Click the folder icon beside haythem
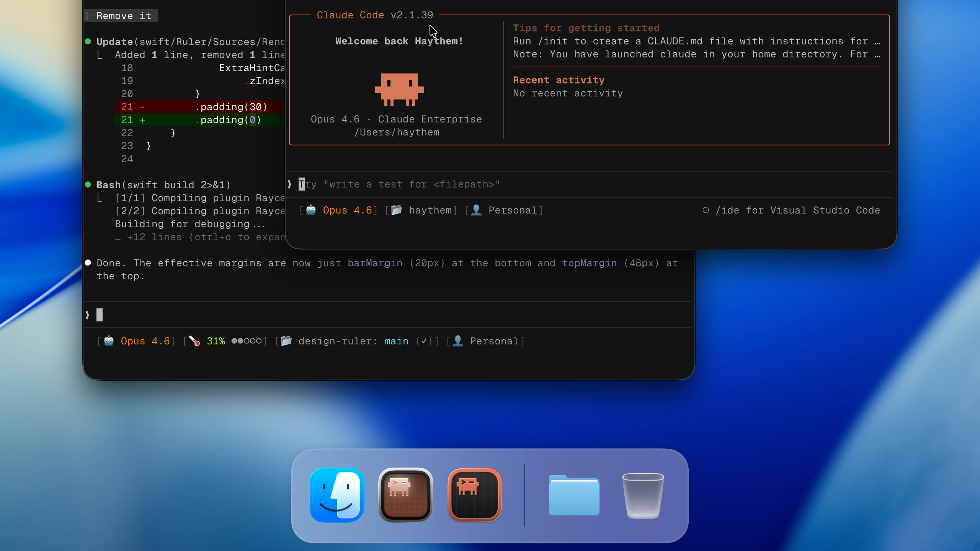Screen dimensions: 980x551 (397, 210)
